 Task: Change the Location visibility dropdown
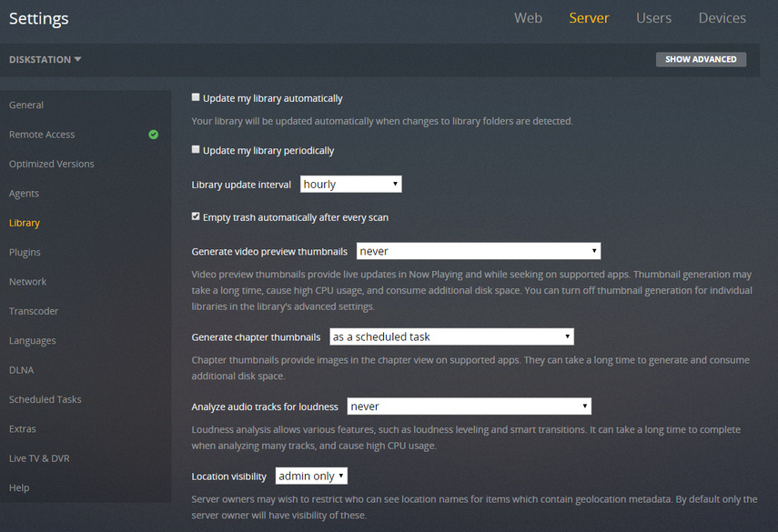coord(311,476)
